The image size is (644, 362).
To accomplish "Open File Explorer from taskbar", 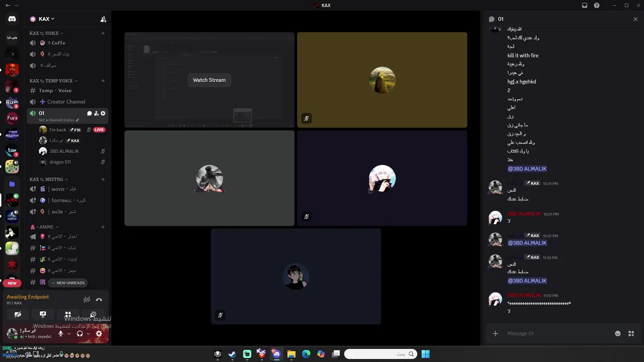I will pos(291,354).
